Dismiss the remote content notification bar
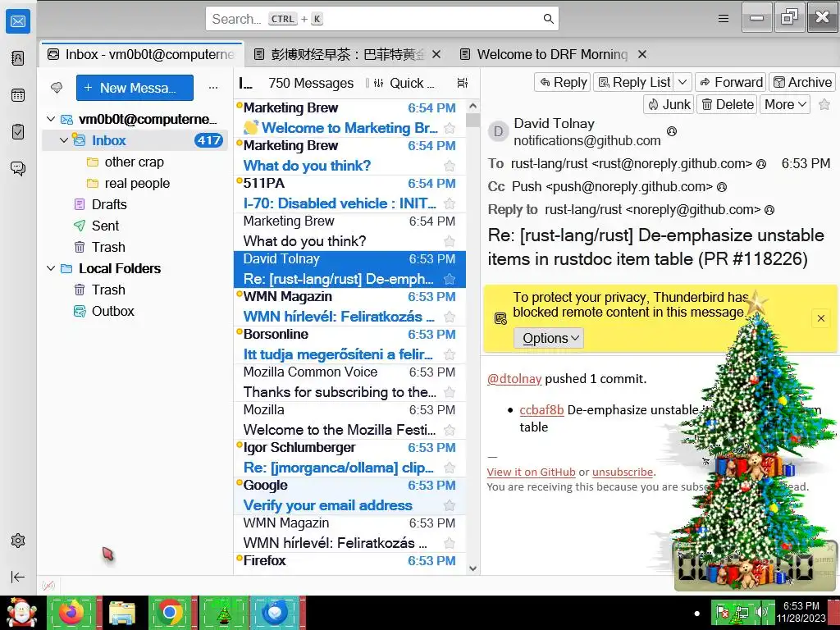The height and width of the screenshot is (630, 840). [820, 319]
